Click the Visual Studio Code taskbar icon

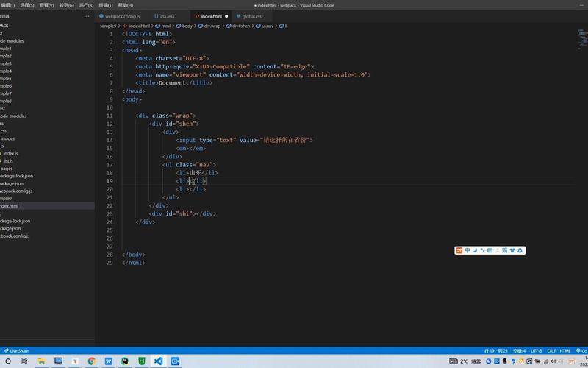(158, 361)
